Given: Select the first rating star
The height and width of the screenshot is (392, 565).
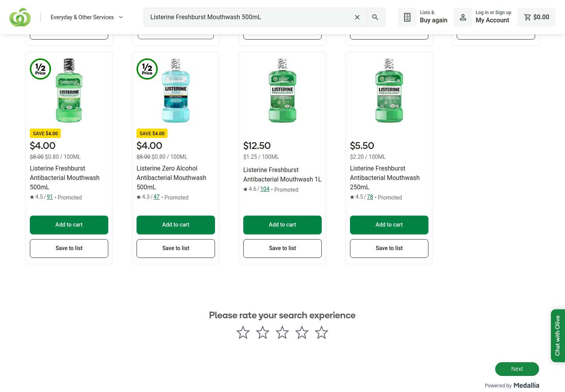Looking at the screenshot, I should 243,332.
